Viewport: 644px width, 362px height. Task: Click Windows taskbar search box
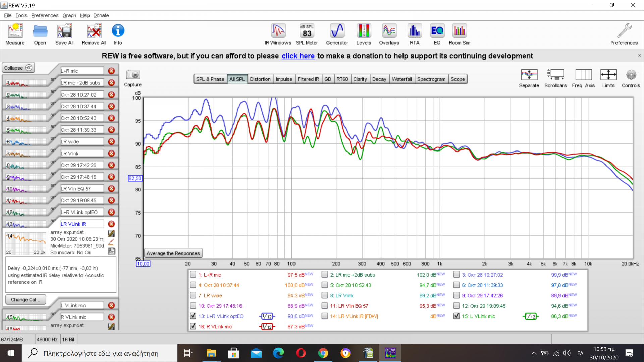100,353
